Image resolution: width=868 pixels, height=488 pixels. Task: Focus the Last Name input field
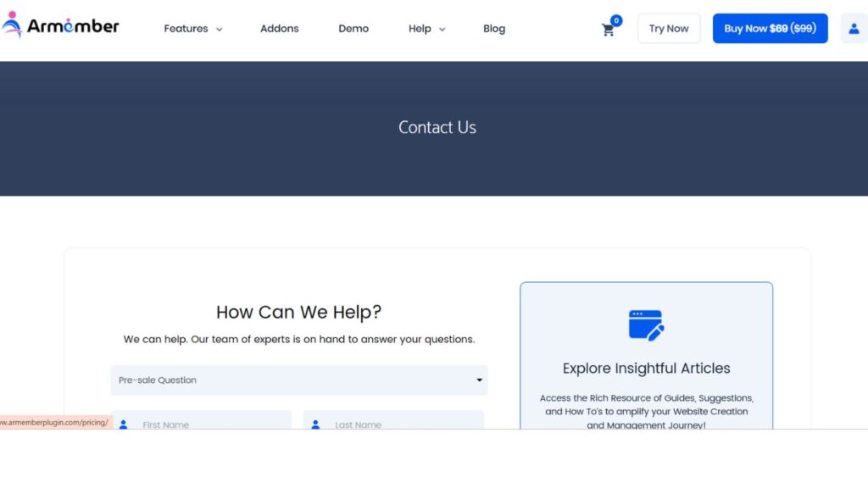tap(404, 423)
